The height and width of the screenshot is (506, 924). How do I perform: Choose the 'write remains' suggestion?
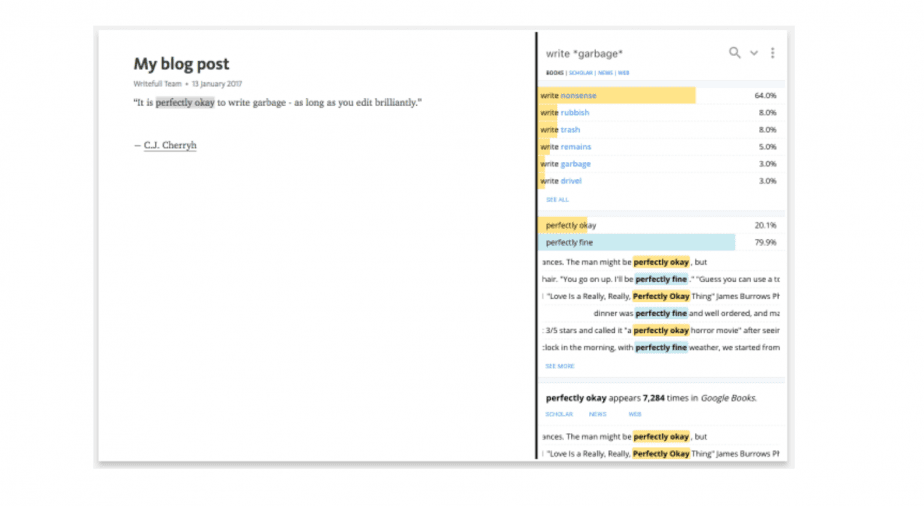(662, 147)
